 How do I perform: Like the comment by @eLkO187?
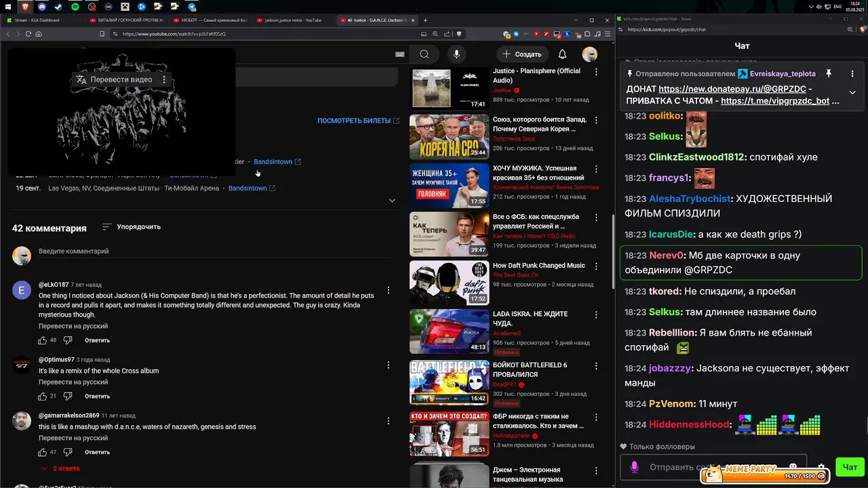(42, 340)
